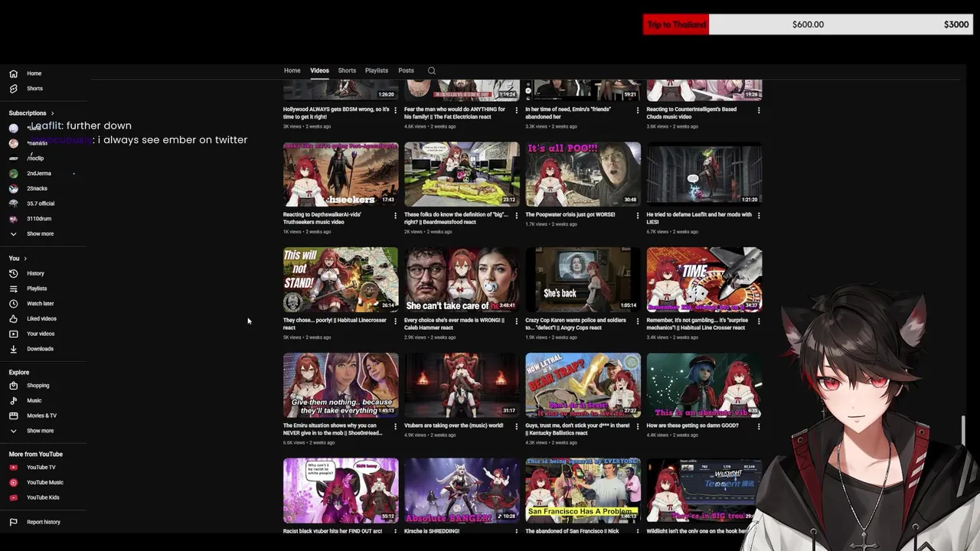Open options for Vtubers taking over music video
This screenshot has width=980, height=551.
(516, 426)
